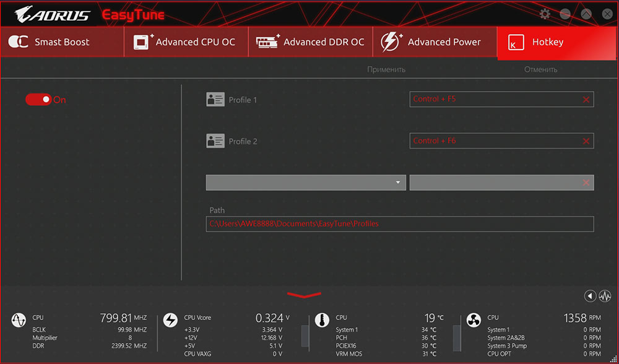Minimize the EasyTune window
Screen dimensions: 619x364
[565, 14]
